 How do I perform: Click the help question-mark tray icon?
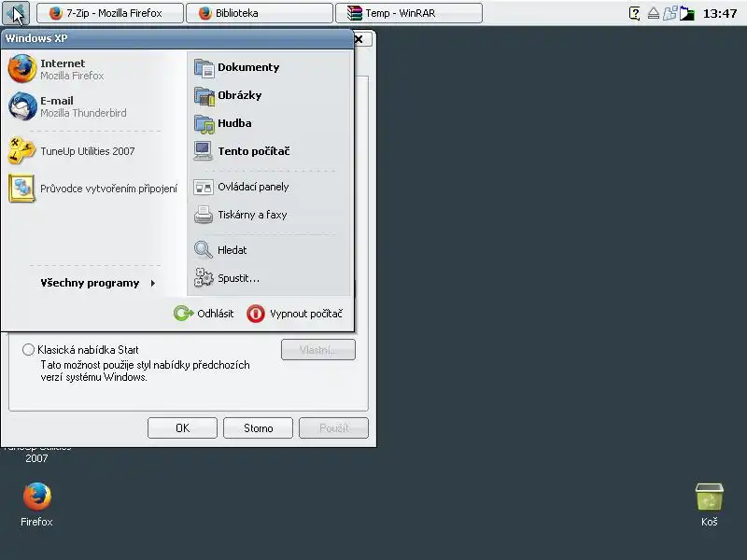635,13
